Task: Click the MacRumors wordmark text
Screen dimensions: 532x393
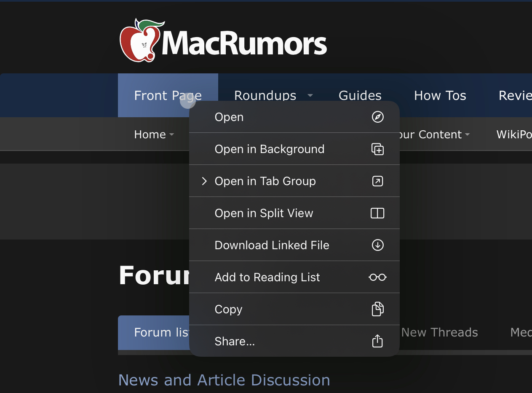Action: point(245,42)
